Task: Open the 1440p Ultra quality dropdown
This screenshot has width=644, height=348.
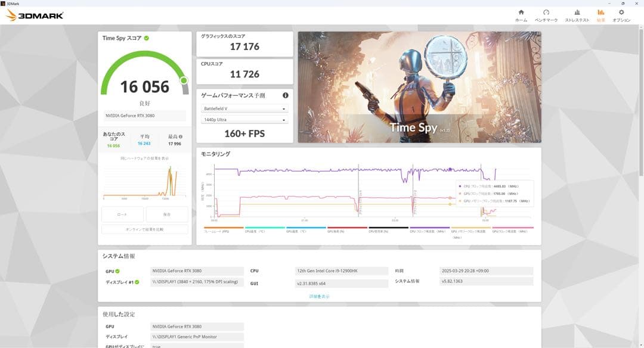Action: pyautogui.click(x=244, y=120)
